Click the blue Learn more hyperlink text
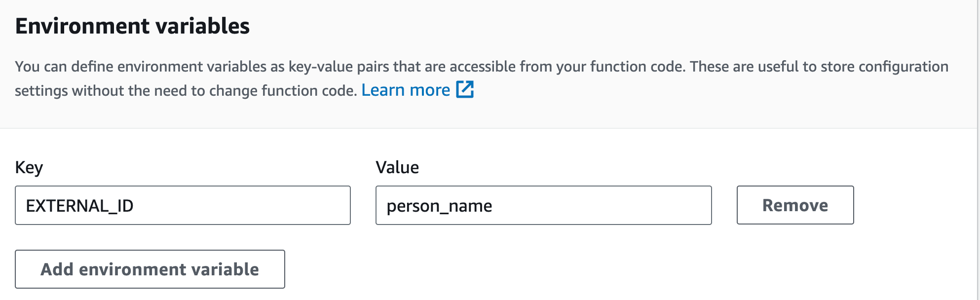980x300 pixels. (406, 90)
